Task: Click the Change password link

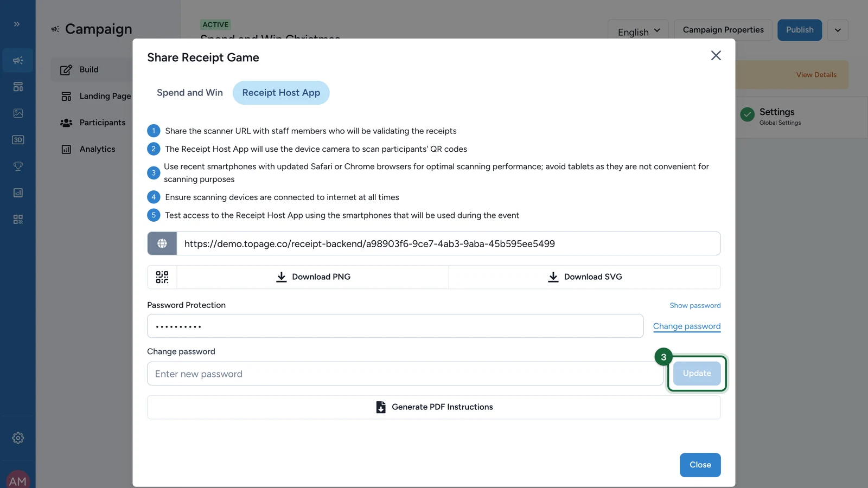Action: pyautogui.click(x=687, y=326)
